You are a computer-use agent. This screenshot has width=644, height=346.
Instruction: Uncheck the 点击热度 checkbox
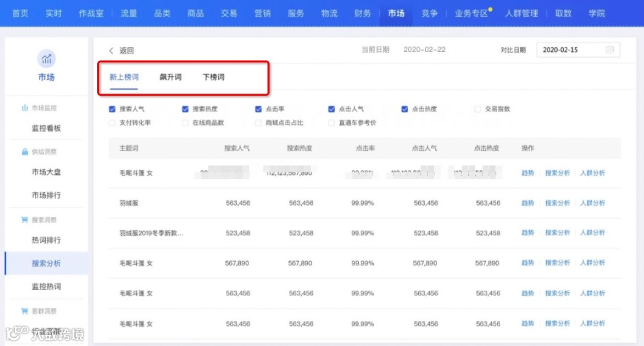click(x=404, y=109)
